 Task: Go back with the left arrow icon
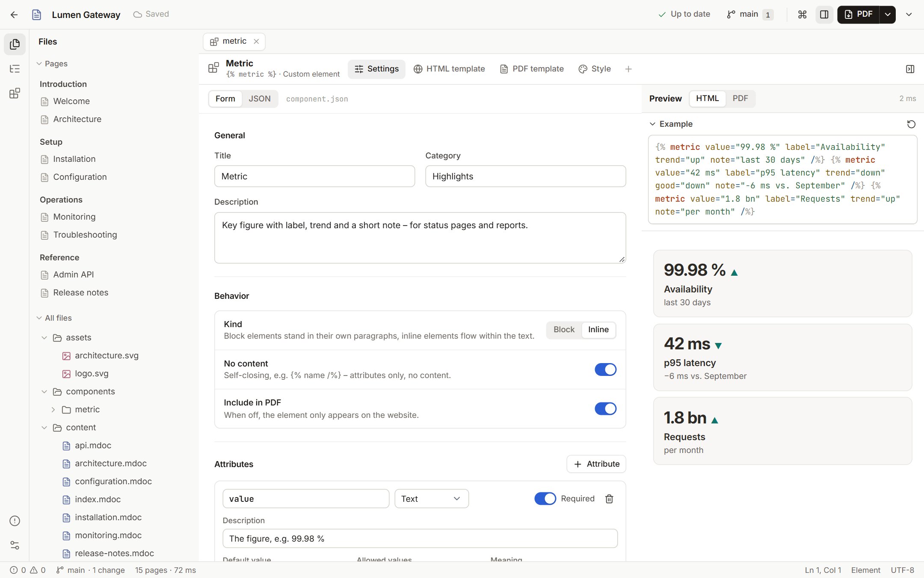point(14,15)
